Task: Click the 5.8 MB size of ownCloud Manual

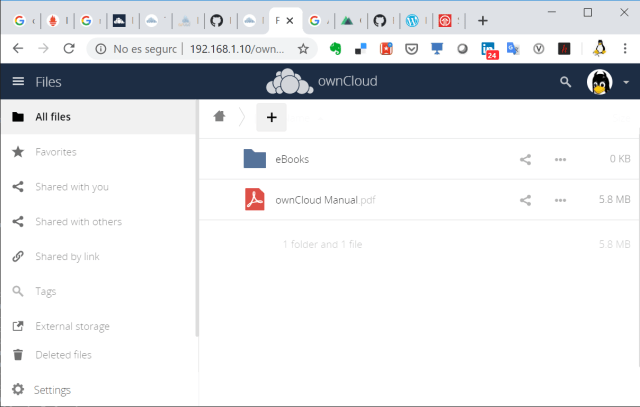Action: pos(614,199)
